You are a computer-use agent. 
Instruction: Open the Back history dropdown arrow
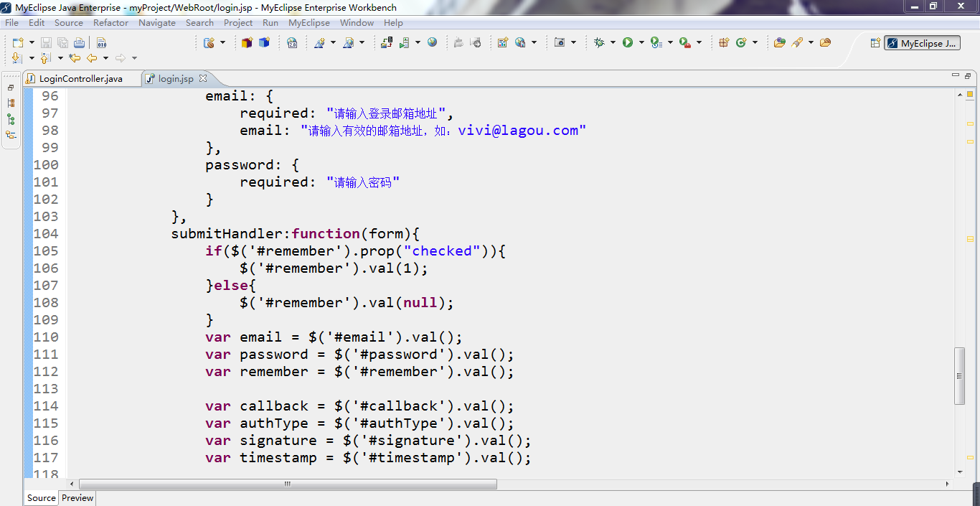[x=105, y=58]
